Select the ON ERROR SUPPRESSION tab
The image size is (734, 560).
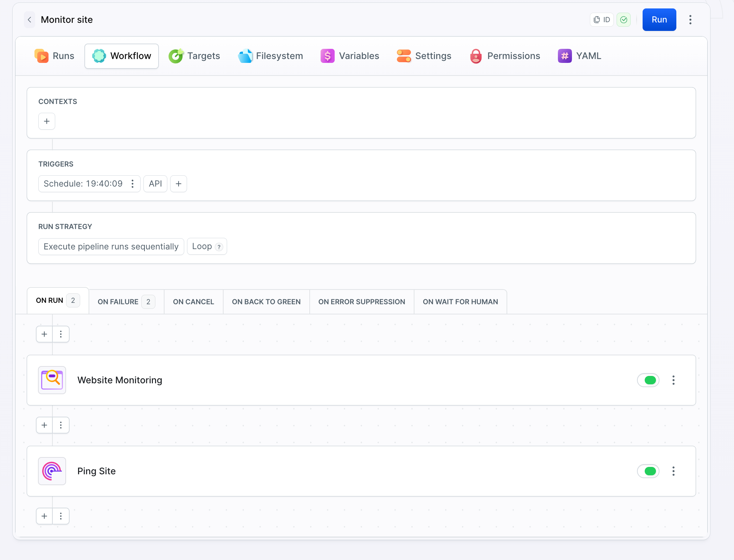362,302
